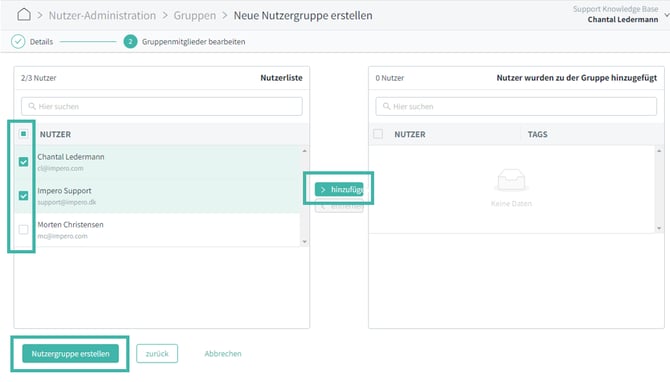
Task: Select the Chantal Ledermann user name
Action: click(71, 157)
